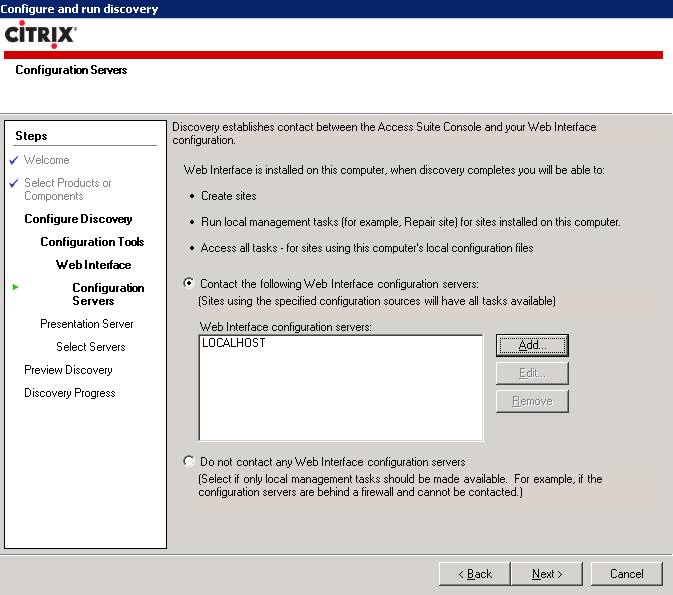This screenshot has height=595, width=673.
Task: Click the Add... button
Action: [532, 345]
